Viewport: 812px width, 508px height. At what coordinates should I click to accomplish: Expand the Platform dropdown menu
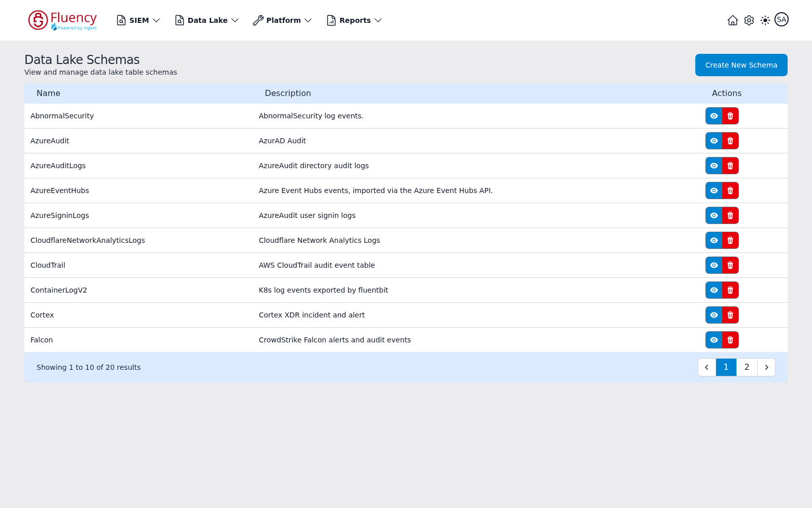tap(283, 20)
